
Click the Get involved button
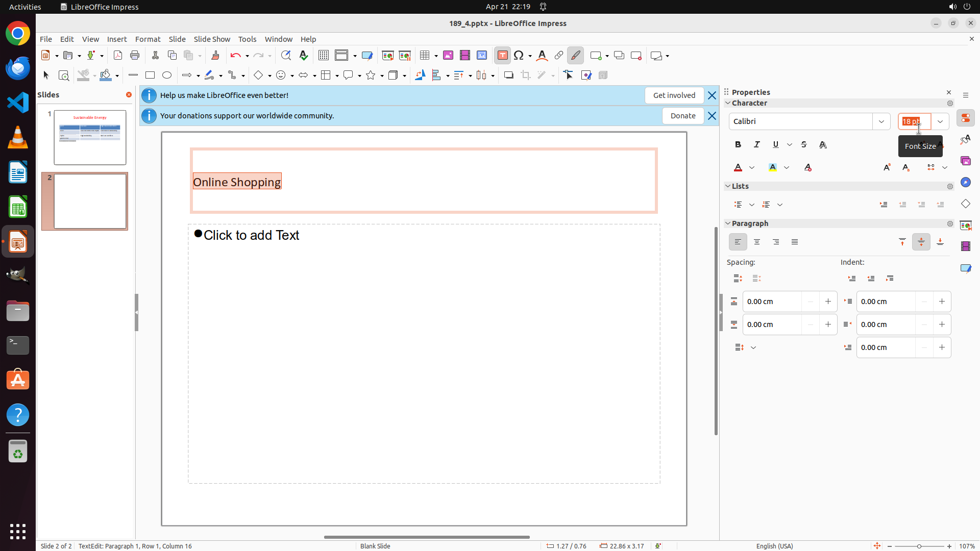[674, 95]
